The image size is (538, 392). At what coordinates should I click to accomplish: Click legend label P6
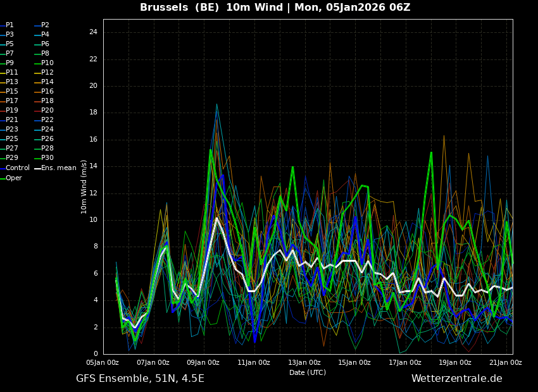(x=42, y=44)
